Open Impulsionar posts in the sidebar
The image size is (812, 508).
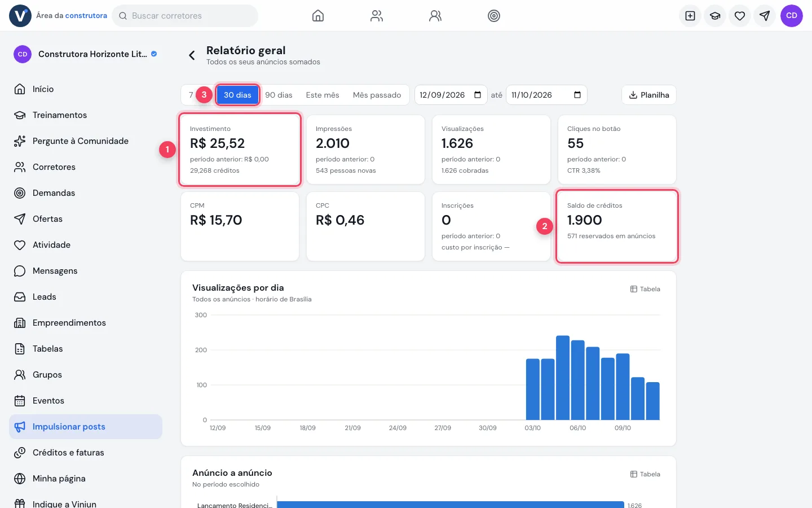point(86,427)
